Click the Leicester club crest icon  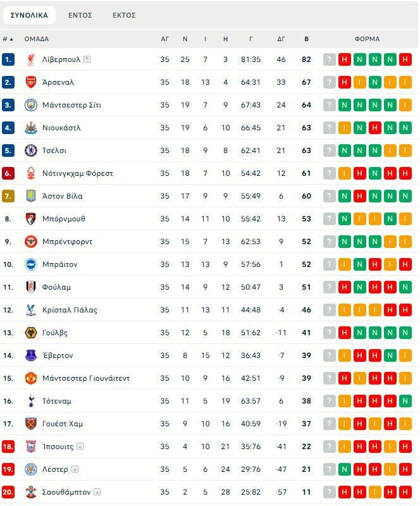point(30,469)
